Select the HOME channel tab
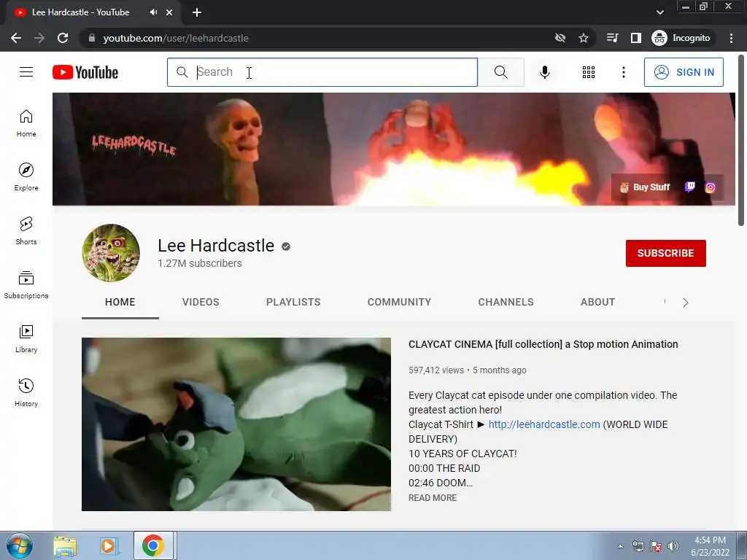Screen dimensions: 747x560 coord(120,302)
